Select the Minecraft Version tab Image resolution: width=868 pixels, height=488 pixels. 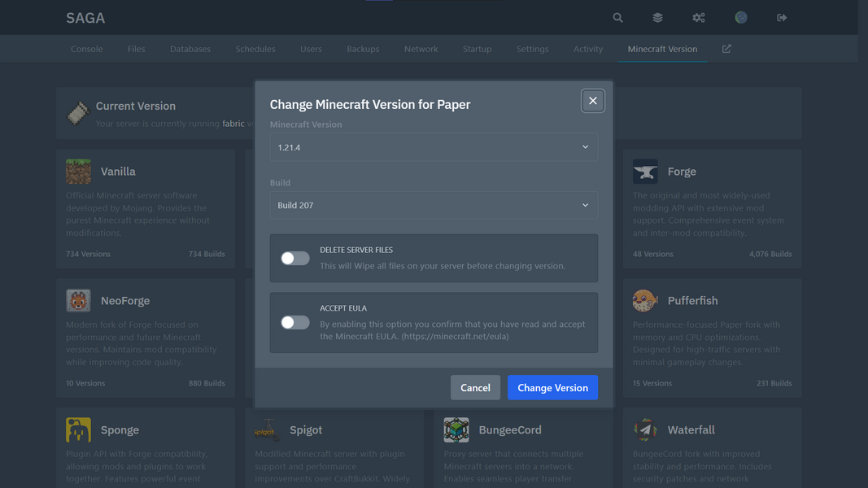(x=663, y=49)
